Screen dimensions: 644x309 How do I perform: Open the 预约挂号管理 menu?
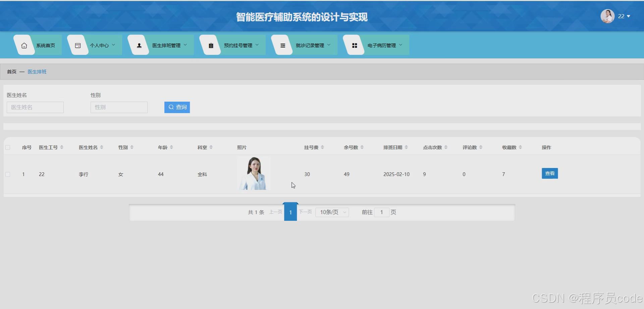pos(238,45)
